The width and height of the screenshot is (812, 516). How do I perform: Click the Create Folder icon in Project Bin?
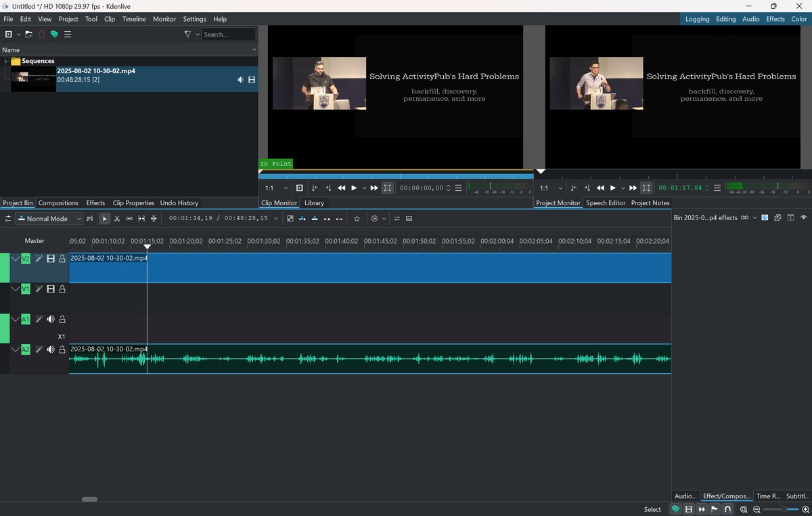tap(28, 35)
